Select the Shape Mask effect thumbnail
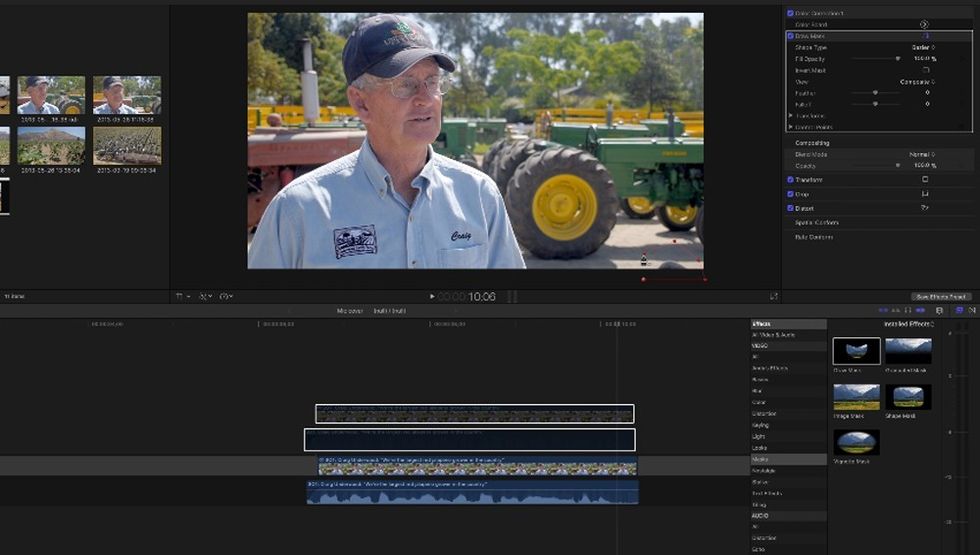The image size is (980, 555). tap(908, 397)
